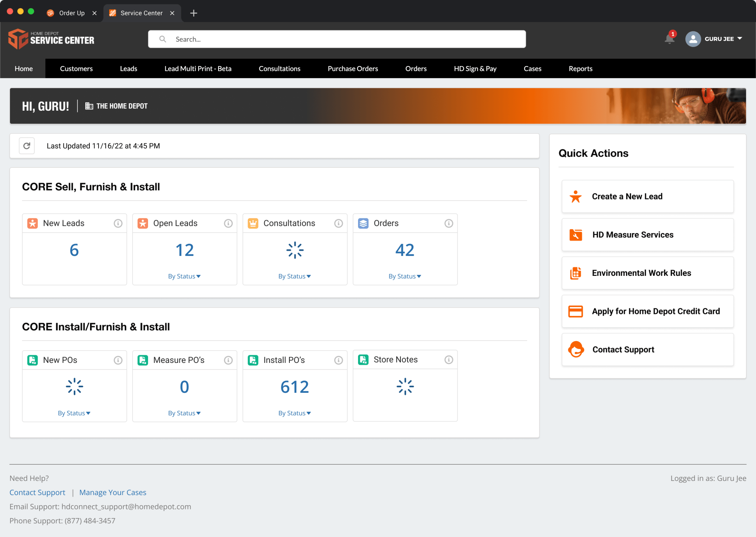Screen dimensions: 756x537
Task: Open the HD Sign & Pay nav item
Action: (475, 69)
